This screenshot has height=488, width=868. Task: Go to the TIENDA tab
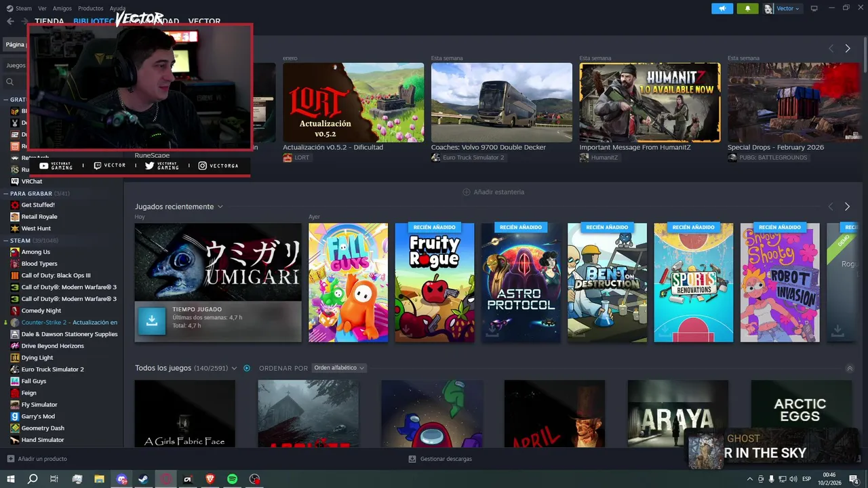coord(50,21)
